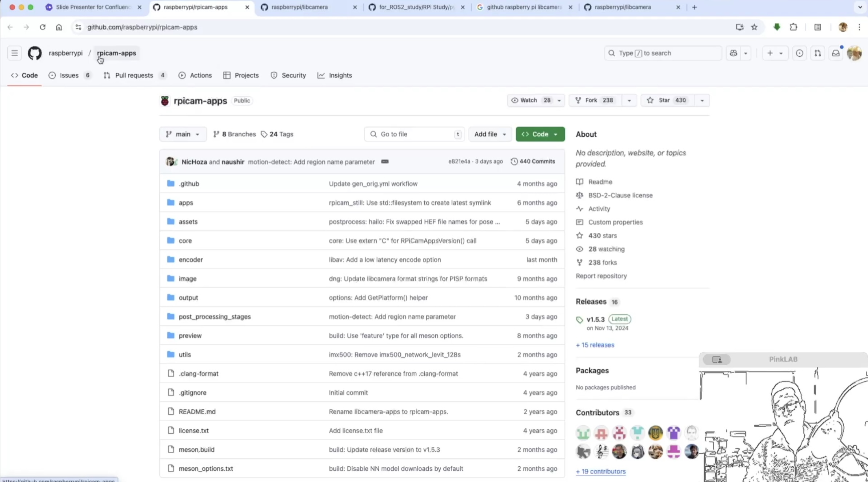Open pull requests icon in header
Image resolution: width=868 pixels, height=482 pixels.
[817, 53]
